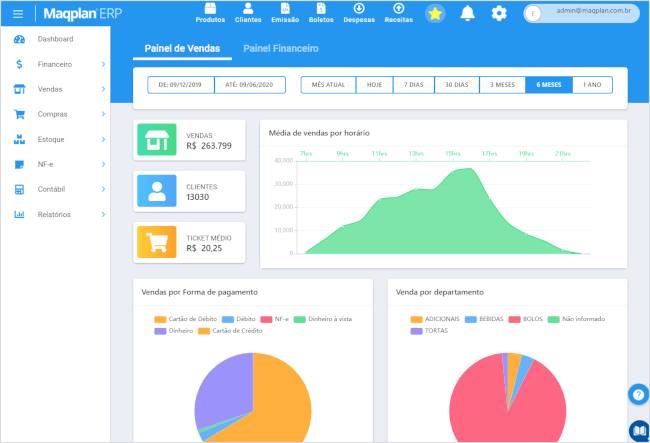Select the 6 MESES period button
This screenshot has width=650, height=443.
549,85
